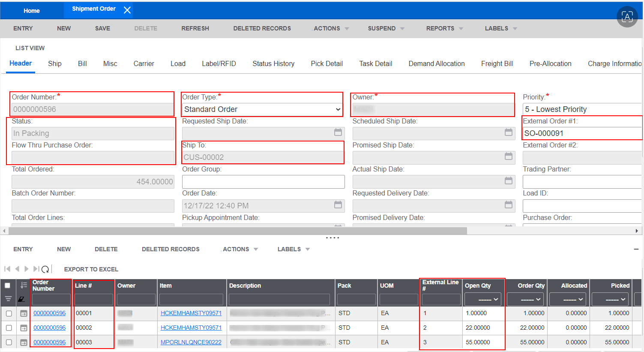Image resolution: width=644 pixels, height=352 pixels.
Task: Select all rows with header checkbox
Action: tap(7, 285)
